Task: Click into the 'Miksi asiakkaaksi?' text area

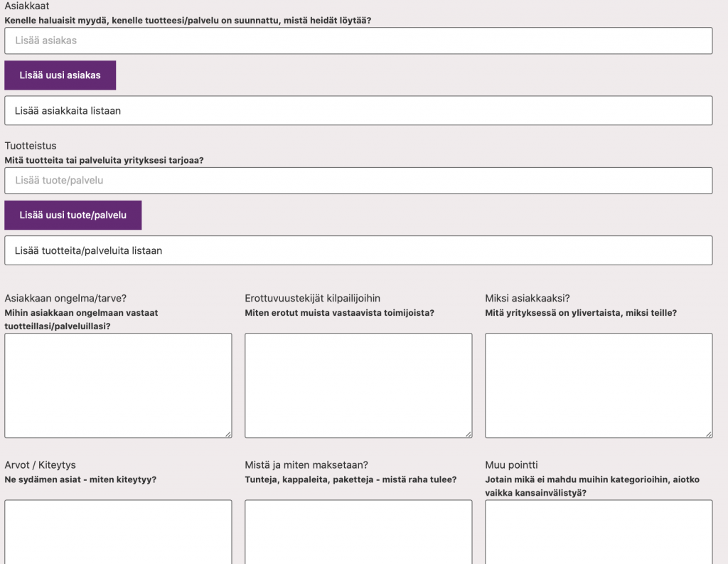Action: (599, 385)
